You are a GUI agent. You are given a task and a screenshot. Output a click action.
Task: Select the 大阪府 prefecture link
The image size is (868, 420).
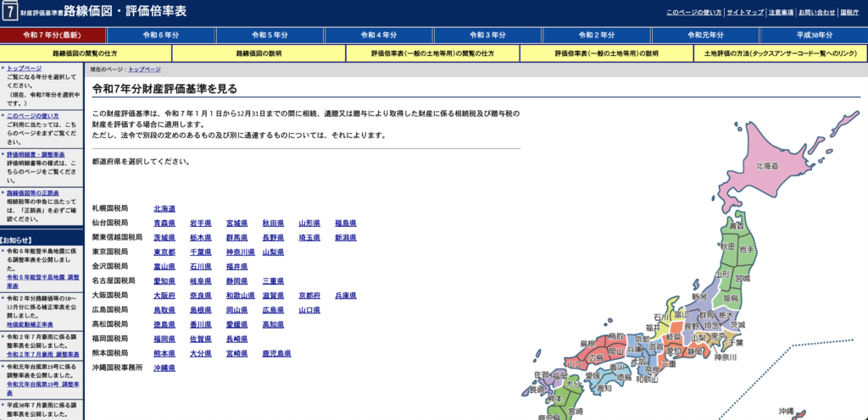click(164, 296)
